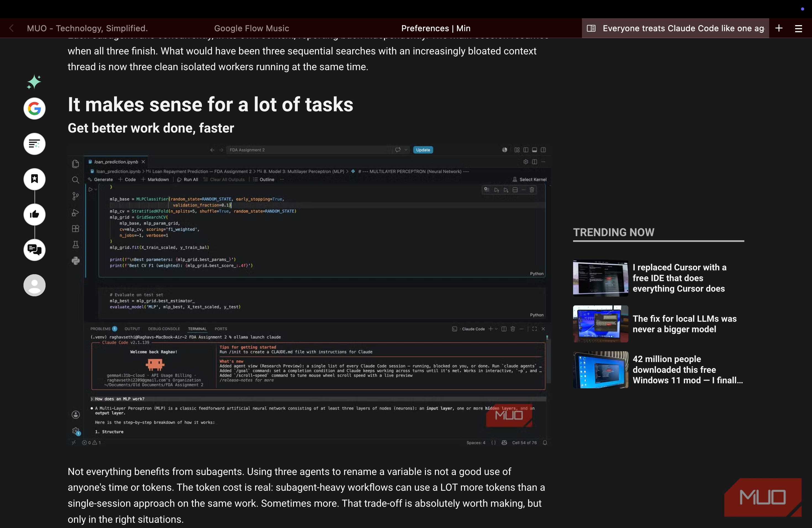Like the article with the thumbs-up icon
The height and width of the screenshot is (528, 812).
tap(35, 215)
